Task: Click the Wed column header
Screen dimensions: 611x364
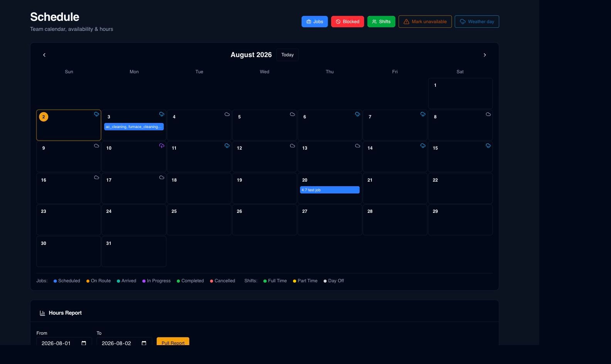Action: click(265, 72)
